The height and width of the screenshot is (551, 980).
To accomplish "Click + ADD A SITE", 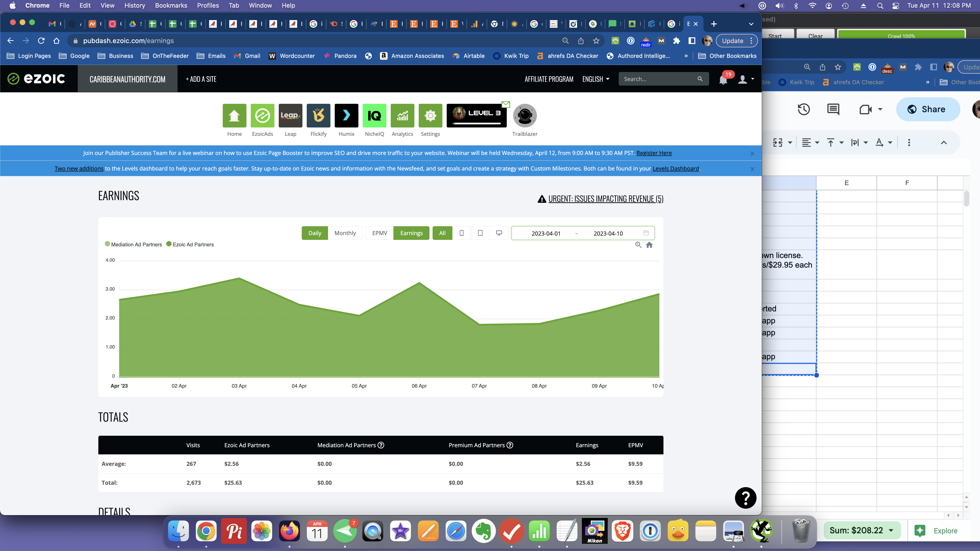I will click(x=201, y=79).
